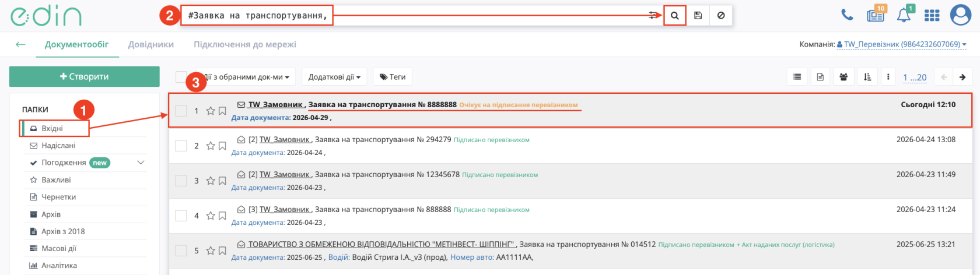
Task: Open advanced filter sliders in search field
Action: pos(653,16)
